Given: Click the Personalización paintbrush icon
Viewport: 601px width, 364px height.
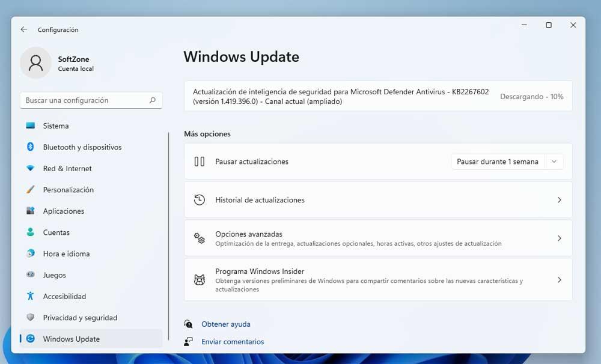Looking at the screenshot, I should click(x=30, y=189).
